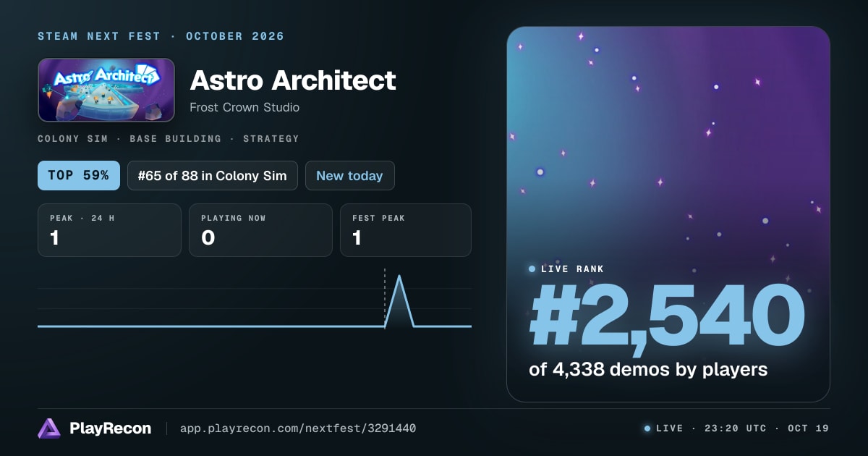Screen dimensions: 868x456
Task: Click the Fest Peak stat card
Action: tap(406, 230)
